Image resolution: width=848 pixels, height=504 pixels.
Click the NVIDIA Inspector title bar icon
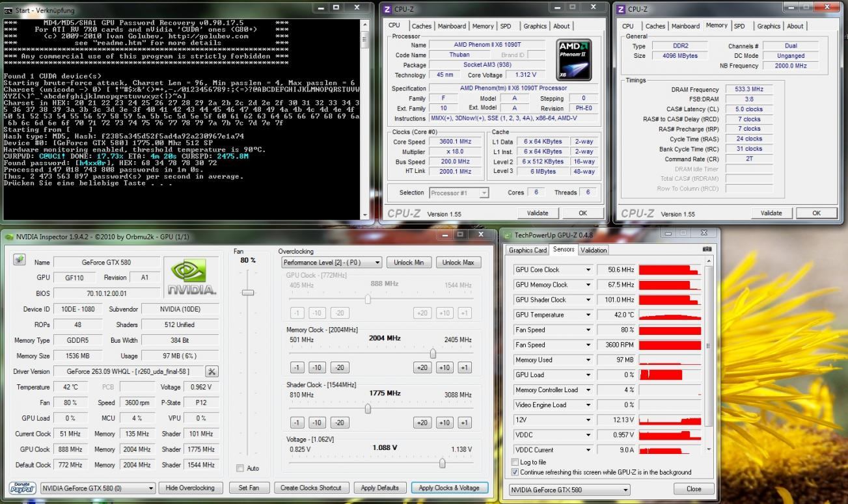point(8,236)
